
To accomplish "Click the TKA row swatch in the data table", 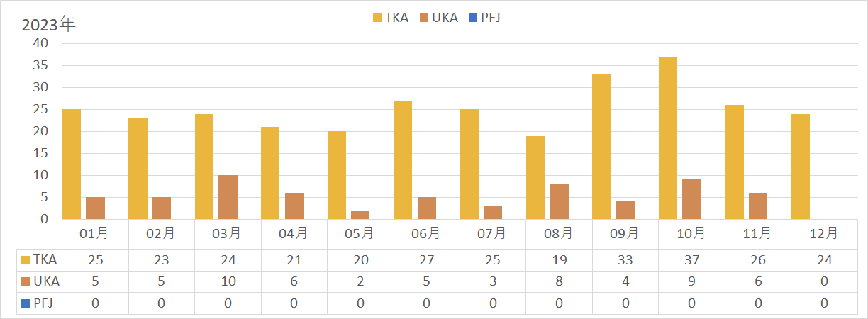I will click(x=26, y=260).
